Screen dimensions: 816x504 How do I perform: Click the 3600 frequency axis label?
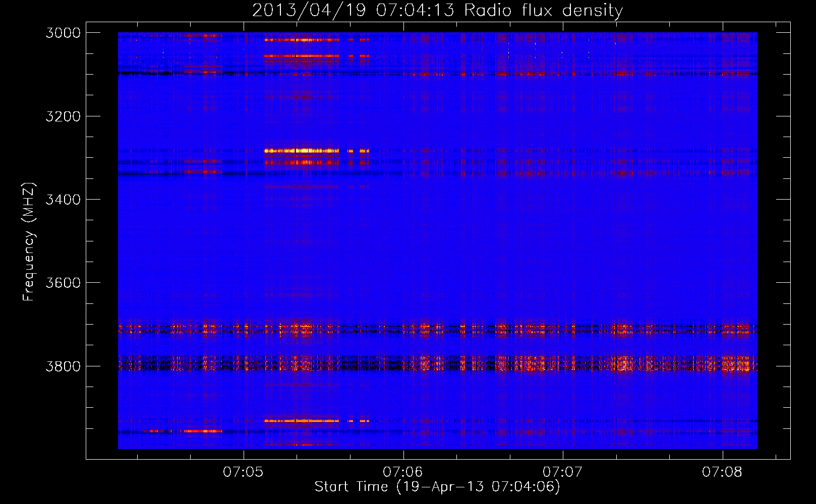tap(63, 283)
